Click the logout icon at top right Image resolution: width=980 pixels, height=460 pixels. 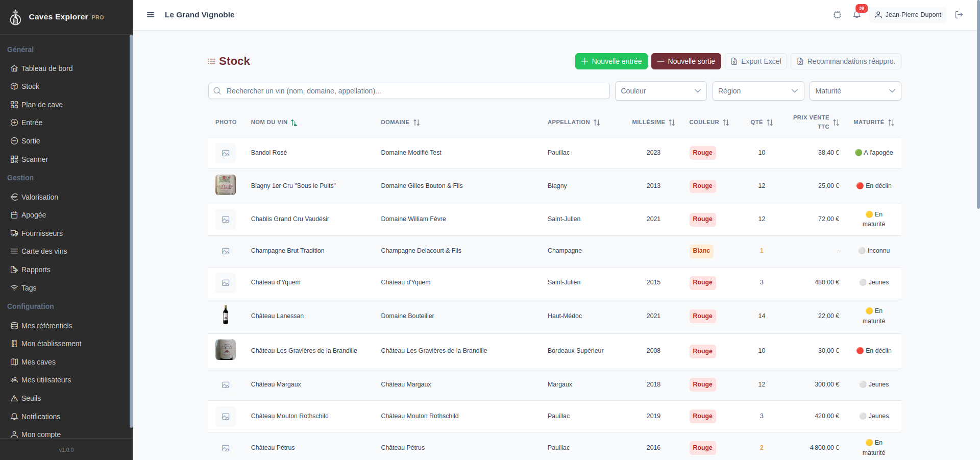tap(959, 15)
